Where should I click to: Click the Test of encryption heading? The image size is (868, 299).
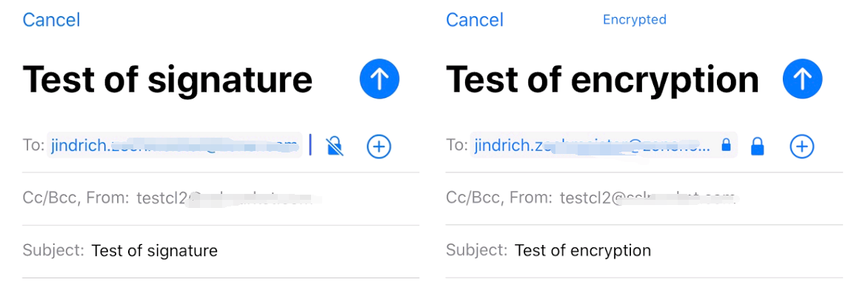tap(602, 81)
